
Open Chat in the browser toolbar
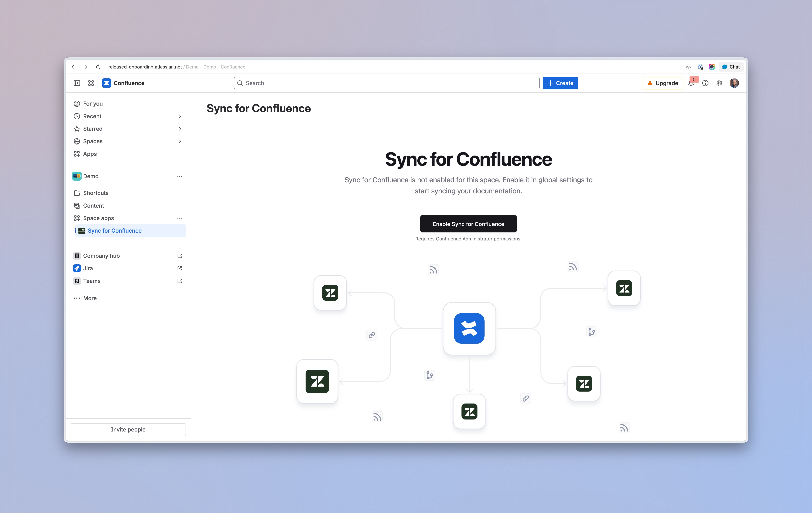(x=731, y=67)
